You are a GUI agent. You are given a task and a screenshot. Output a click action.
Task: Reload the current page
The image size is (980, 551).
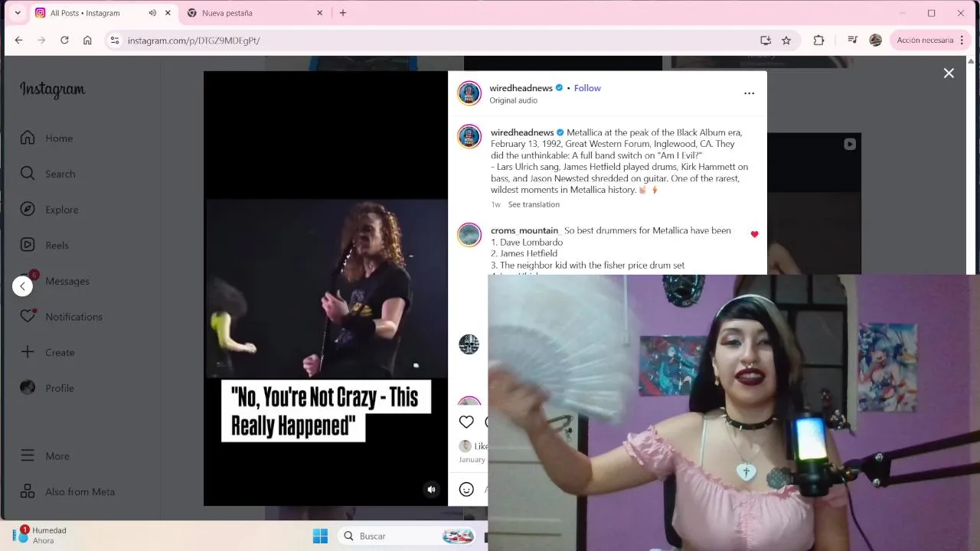pyautogui.click(x=64, y=41)
